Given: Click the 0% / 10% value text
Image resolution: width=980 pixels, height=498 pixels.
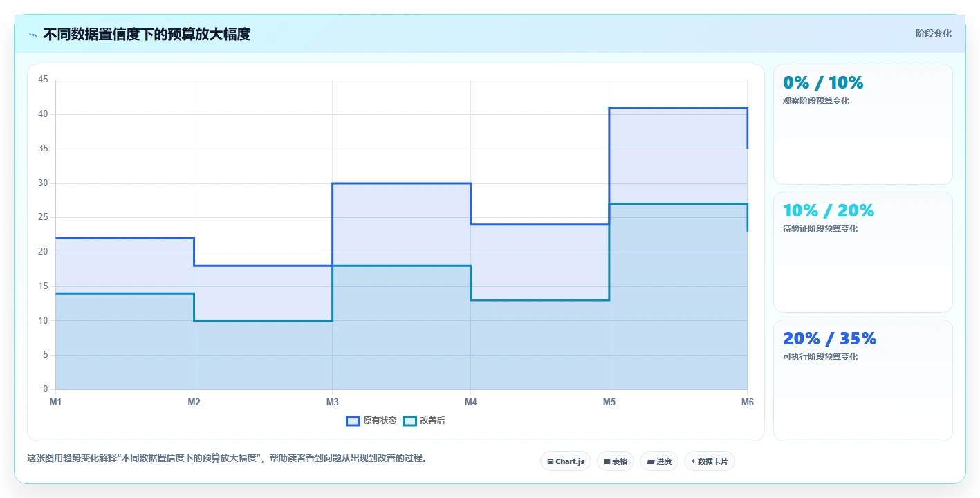Looking at the screenshot, I should coord(823,82).
